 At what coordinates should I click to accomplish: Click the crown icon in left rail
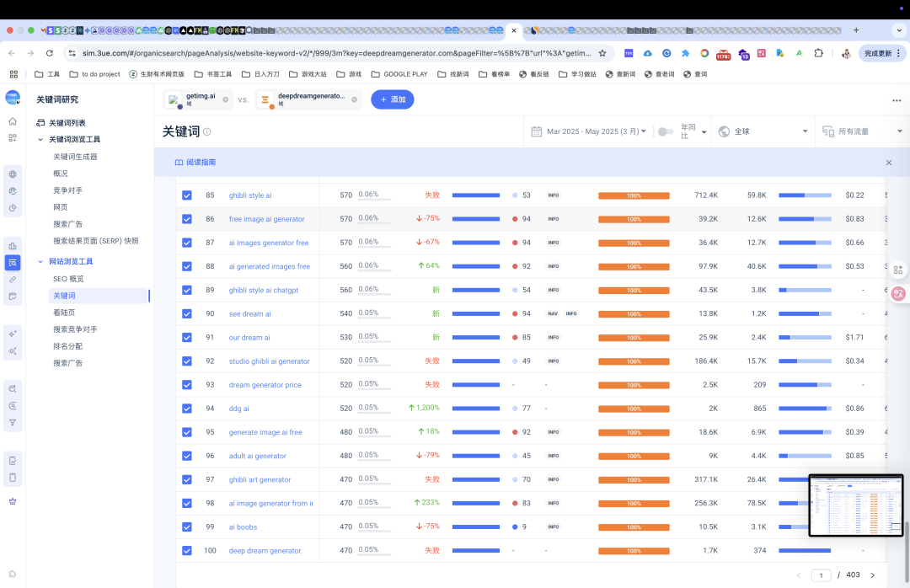[13, 501]
